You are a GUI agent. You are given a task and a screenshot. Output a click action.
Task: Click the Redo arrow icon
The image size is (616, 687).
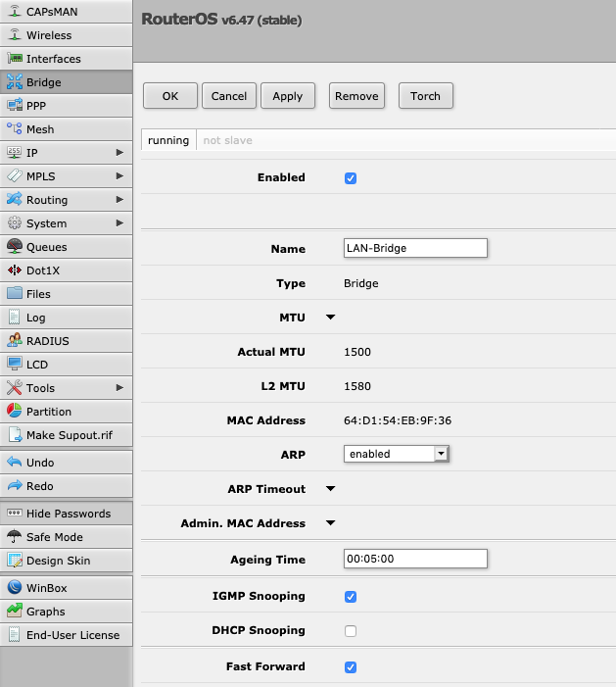coord(15,486)
